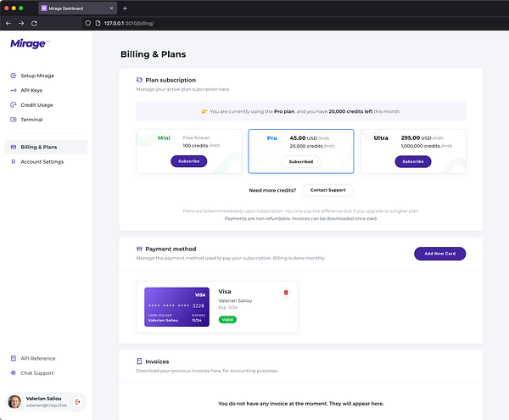Screen dimensions: 509x420
Task: Click the page info icon beside URL
Action: [98, 24]
